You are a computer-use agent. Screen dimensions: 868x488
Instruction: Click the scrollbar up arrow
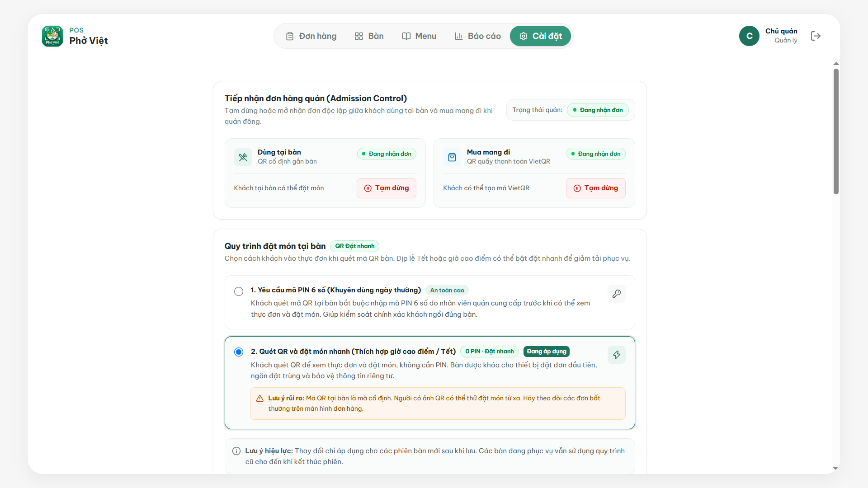coord(836,64)
